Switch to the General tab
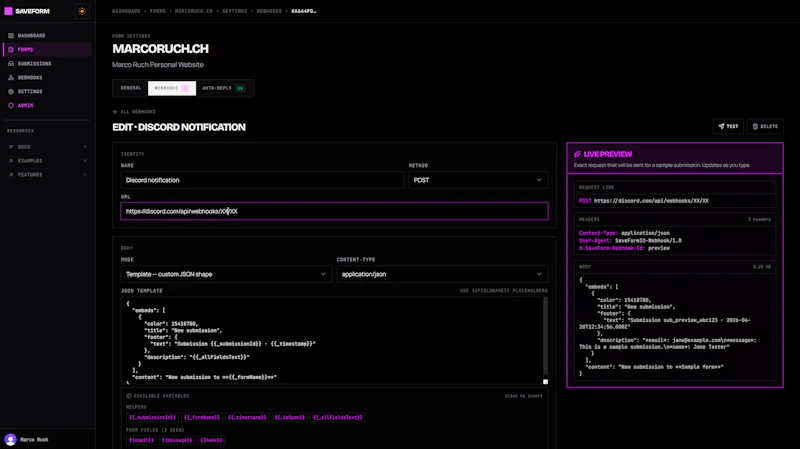 click(x=131, y=88)
